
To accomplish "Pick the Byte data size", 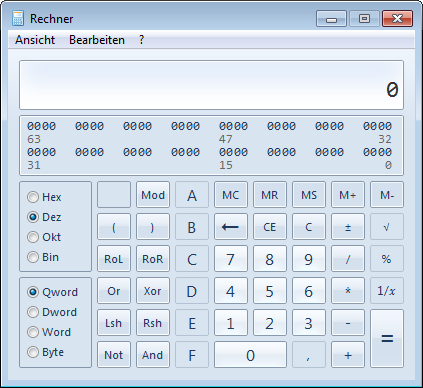I will (x=45, y=352).
